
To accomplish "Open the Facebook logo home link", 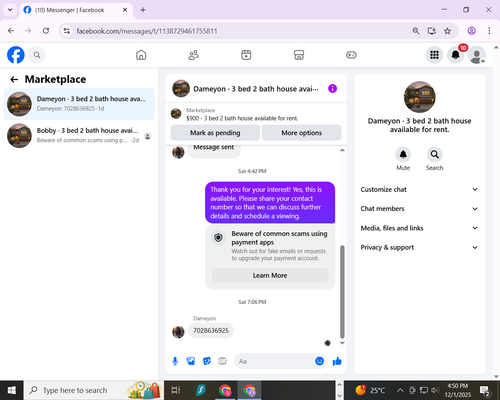I will 16,55.
